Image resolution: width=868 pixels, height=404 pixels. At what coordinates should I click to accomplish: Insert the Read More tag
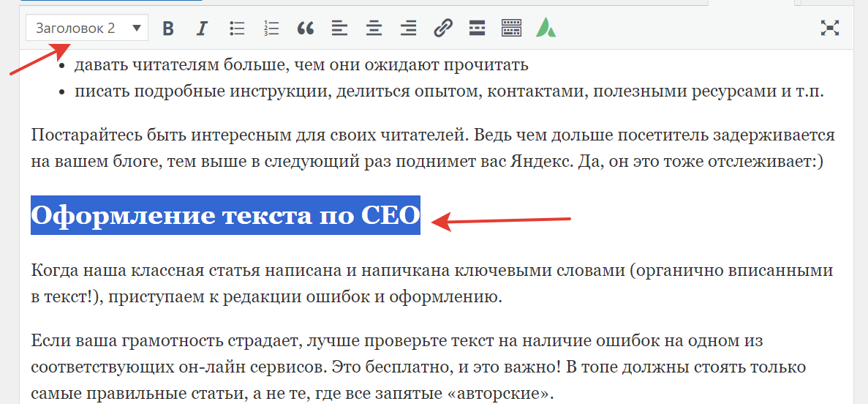(478, 29)
